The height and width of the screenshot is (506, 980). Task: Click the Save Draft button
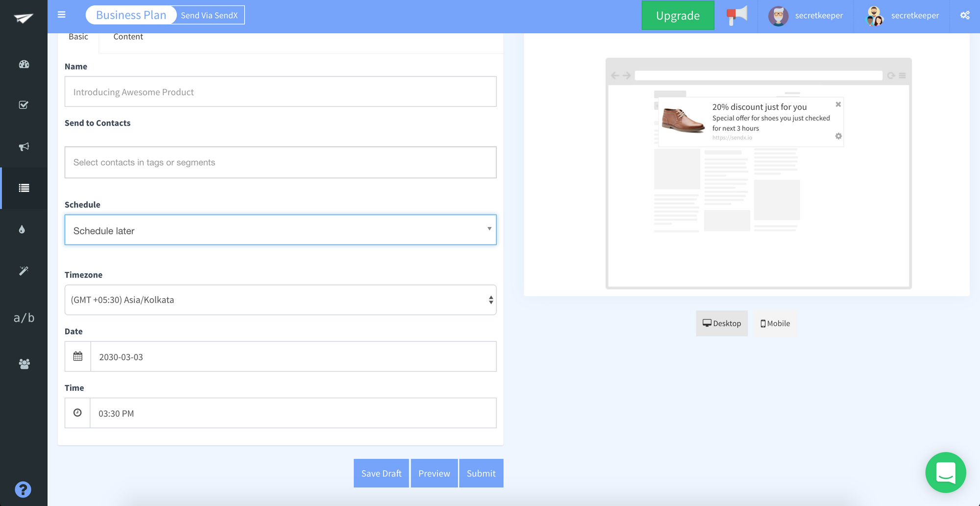click(x=381, y=473)
